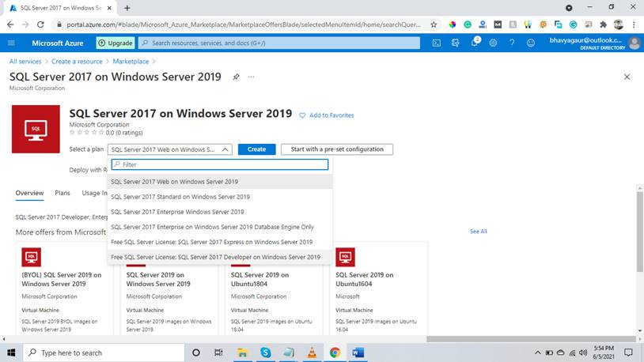Screen dimensions: 644x362
Task: Choose SQL Server 2017 Web plan
Action: coord(220,182)
